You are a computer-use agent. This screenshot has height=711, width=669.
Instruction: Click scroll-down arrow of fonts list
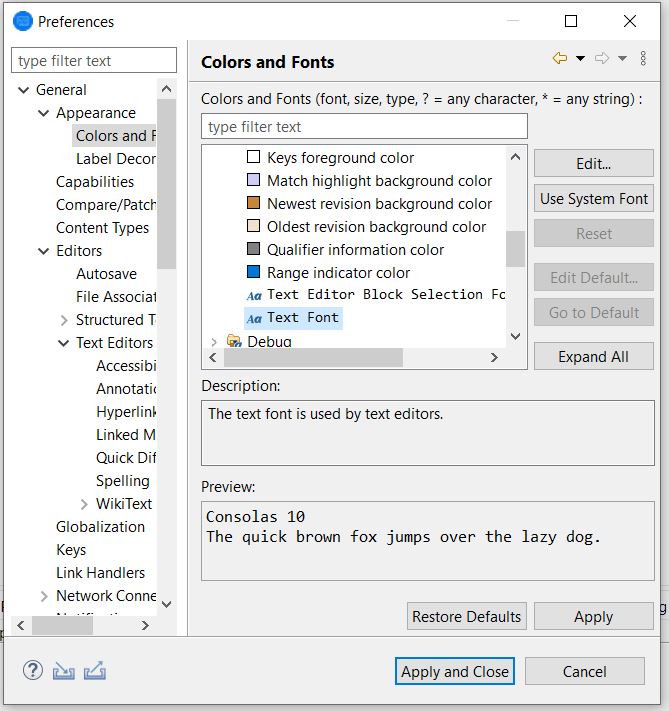coord(515,336)
